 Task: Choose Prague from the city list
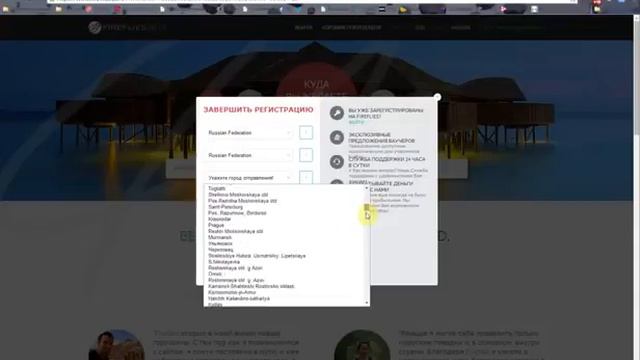click(216, 225)
